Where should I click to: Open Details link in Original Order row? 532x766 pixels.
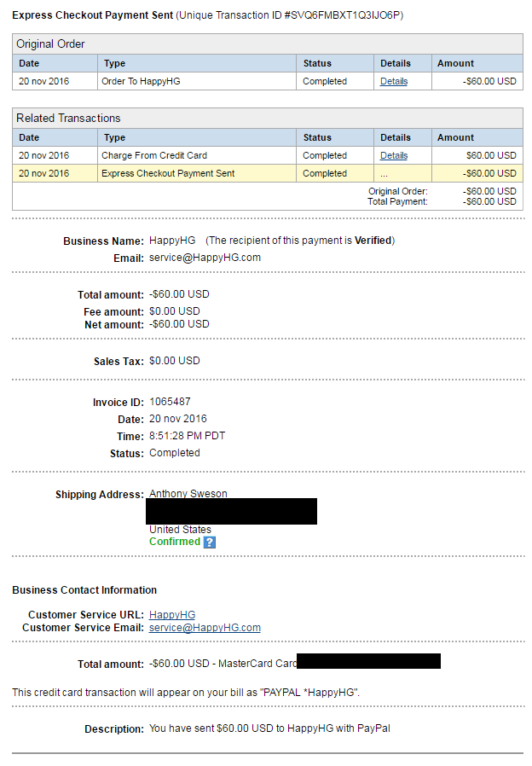(x=393, y=81)
